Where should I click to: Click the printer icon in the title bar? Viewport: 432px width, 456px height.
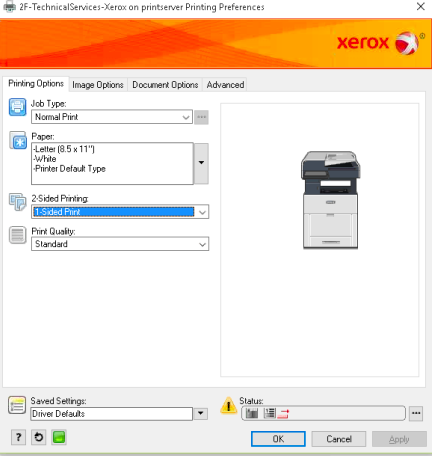point(10,7)
